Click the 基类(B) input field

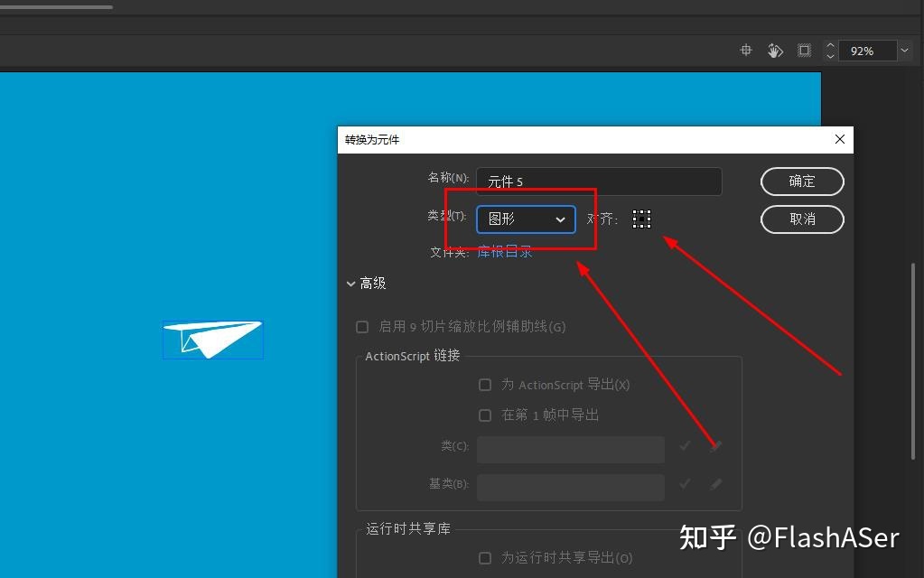click(571, 488)
